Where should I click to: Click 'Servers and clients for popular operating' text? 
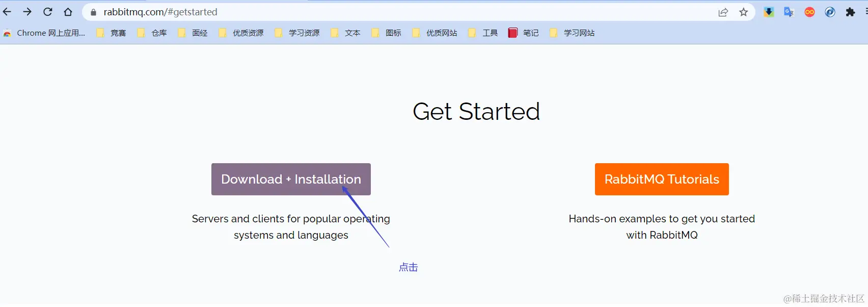[291, 219]
